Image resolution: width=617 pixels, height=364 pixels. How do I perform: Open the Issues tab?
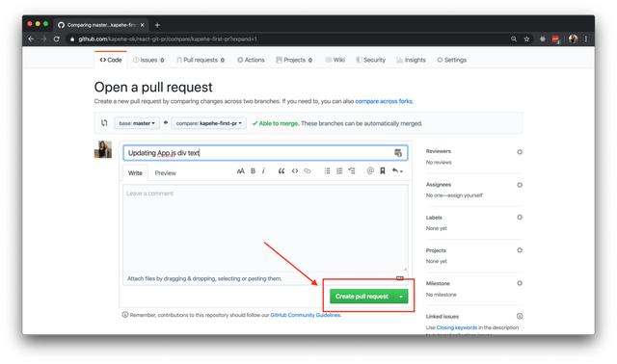pos(148,60)
